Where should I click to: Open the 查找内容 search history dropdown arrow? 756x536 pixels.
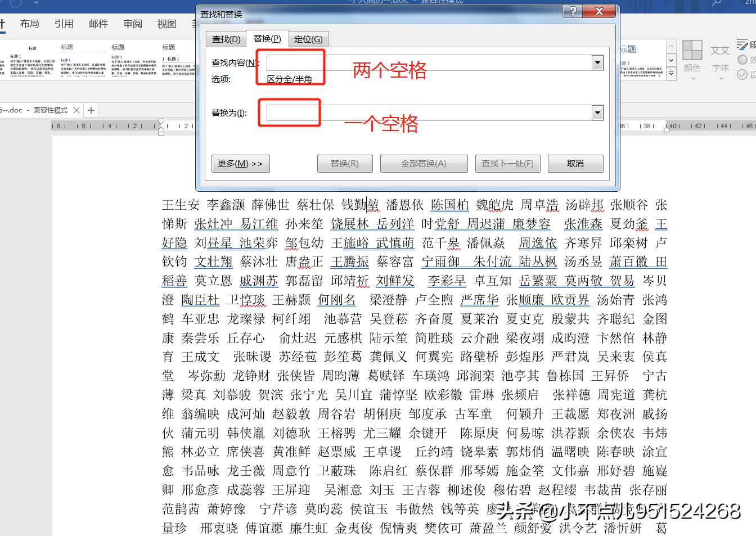(597, 62)
